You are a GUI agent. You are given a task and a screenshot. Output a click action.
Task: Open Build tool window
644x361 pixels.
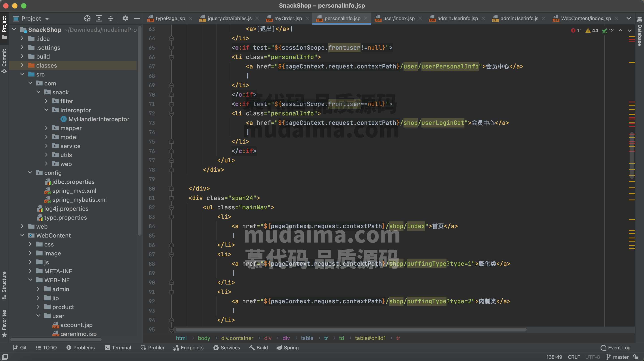(x=258, y=348)
